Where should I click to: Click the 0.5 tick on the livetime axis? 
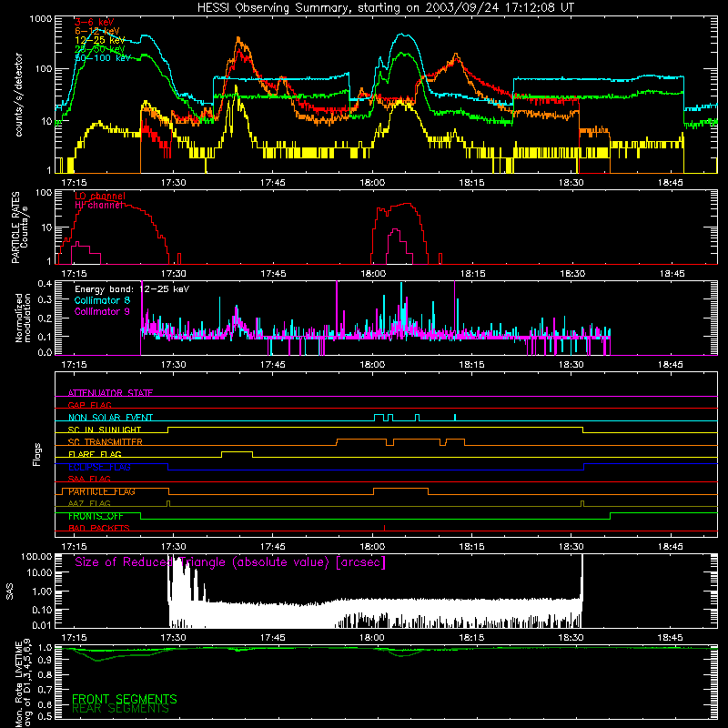coord(45,716)
